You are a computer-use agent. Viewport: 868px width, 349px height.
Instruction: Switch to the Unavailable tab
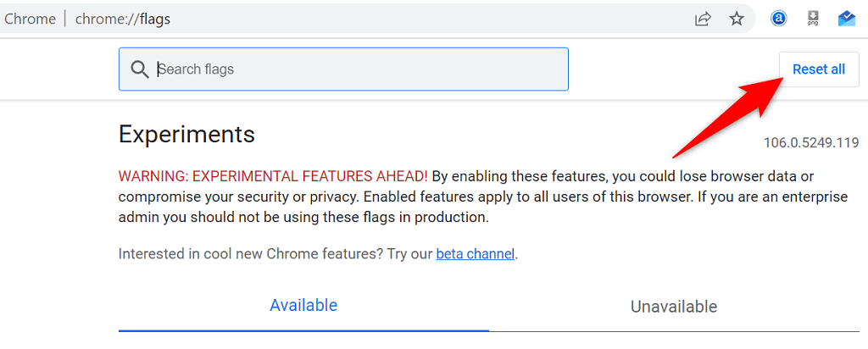[x=674, y=306]
